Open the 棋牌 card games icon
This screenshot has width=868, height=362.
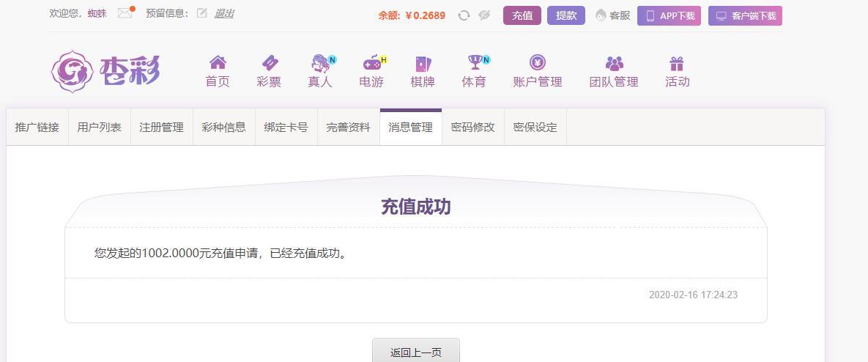point(423,63)
